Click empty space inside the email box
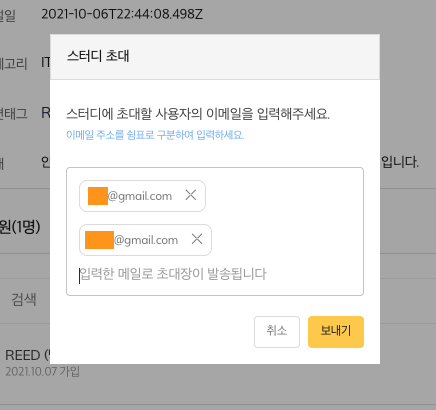 pyautogui.click(x=287, y=217)
